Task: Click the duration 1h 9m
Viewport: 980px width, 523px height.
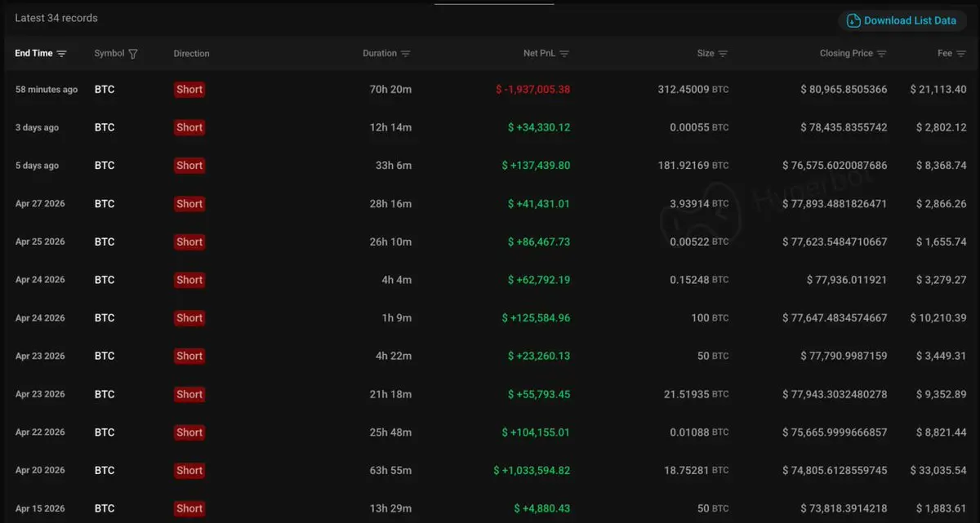Action: pos(396,317)
